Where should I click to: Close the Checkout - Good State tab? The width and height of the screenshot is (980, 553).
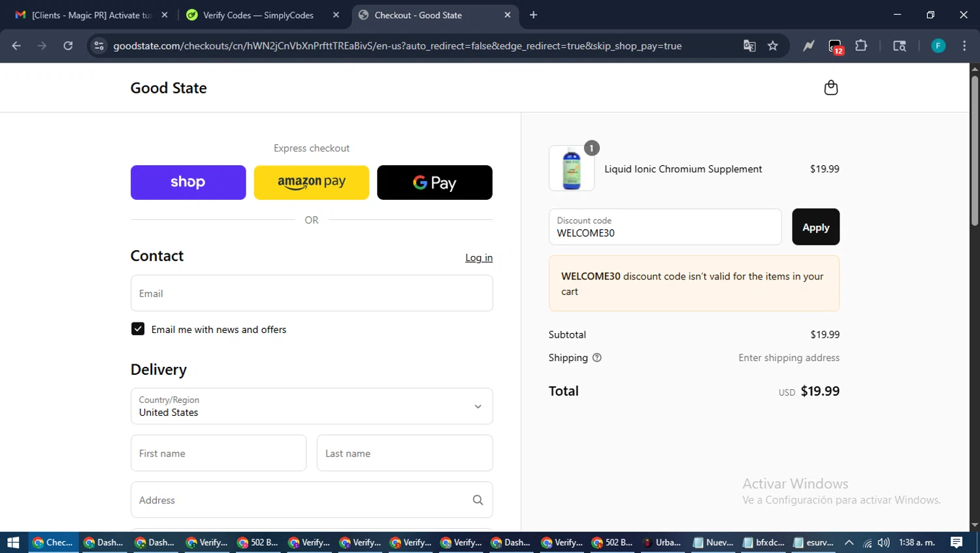click(508, 15)
